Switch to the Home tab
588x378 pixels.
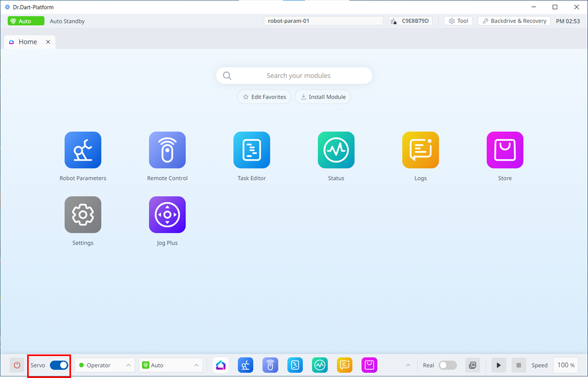[x=28, y=42]
